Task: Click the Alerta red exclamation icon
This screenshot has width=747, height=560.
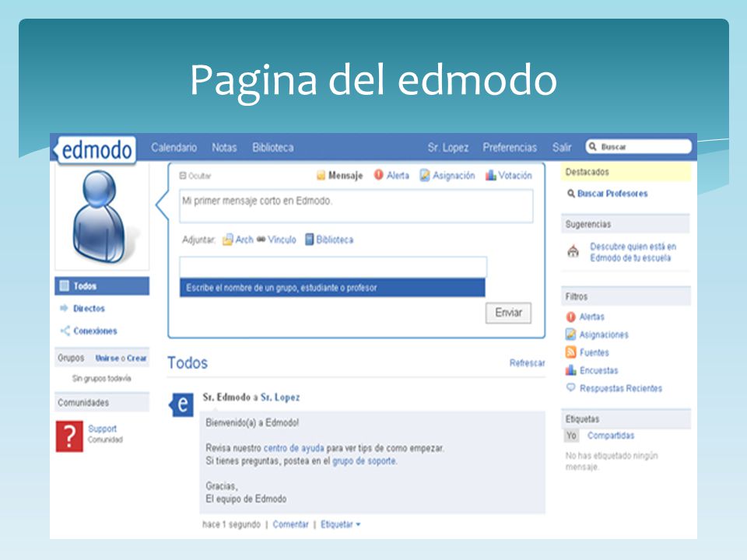Action: (x=379, y=175)
